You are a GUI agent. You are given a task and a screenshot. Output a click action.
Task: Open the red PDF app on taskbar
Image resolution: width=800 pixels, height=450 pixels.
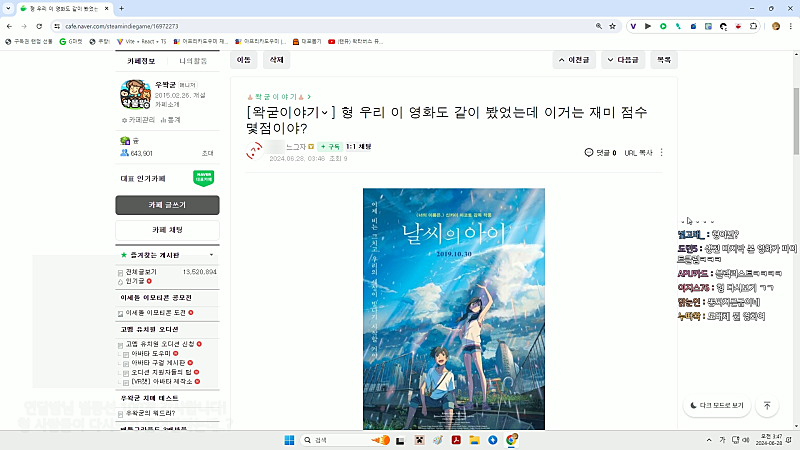(456, 440)
